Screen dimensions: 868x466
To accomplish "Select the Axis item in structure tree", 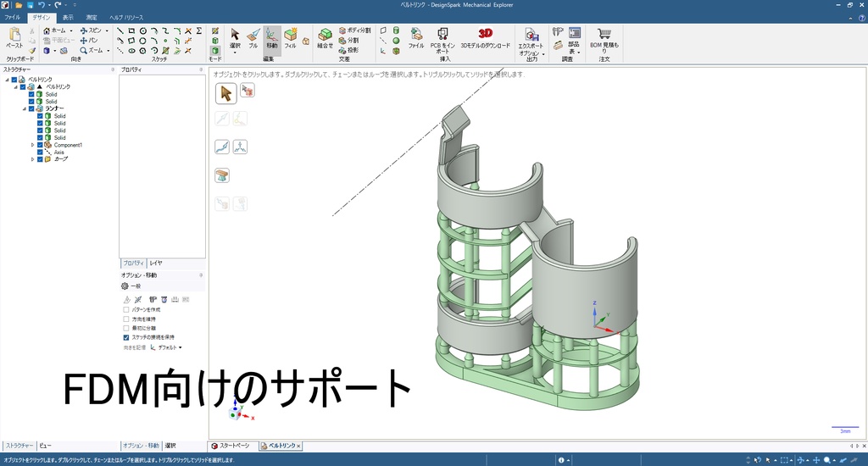I will click(x=59, y=153).
